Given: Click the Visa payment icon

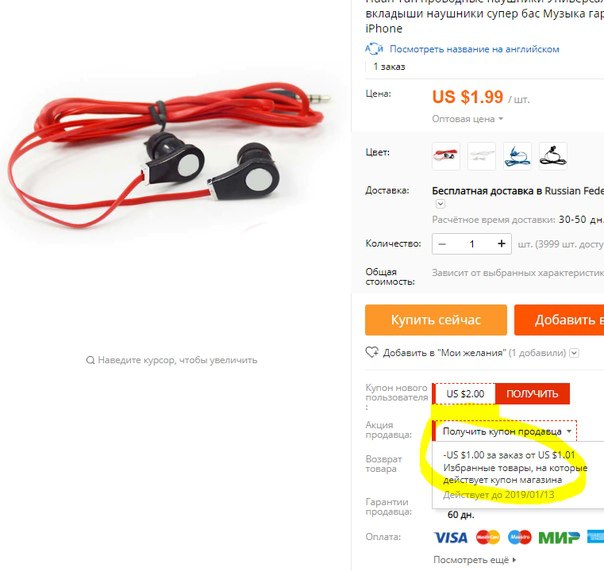Looking at the screenshot, I should coord(450,537).
